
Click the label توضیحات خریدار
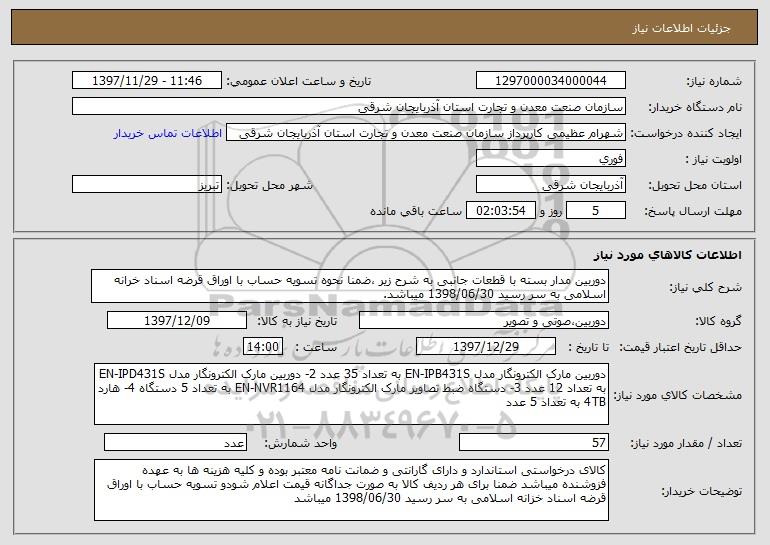click(x=701, y=491)
